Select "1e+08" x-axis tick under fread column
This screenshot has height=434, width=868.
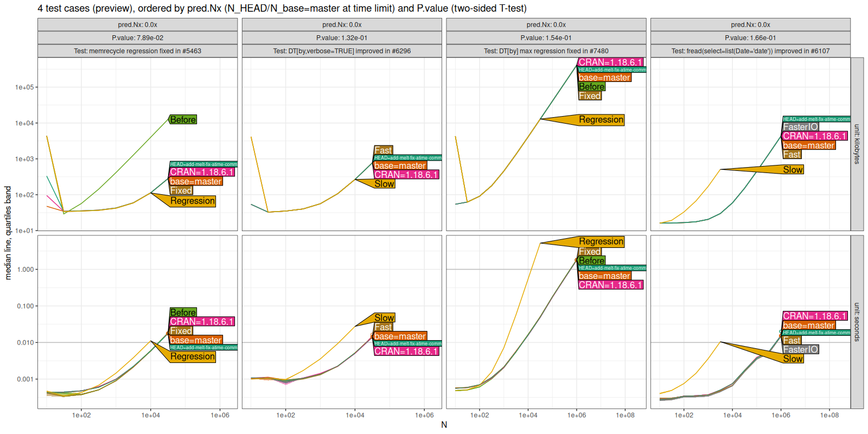tap(829, 416)
